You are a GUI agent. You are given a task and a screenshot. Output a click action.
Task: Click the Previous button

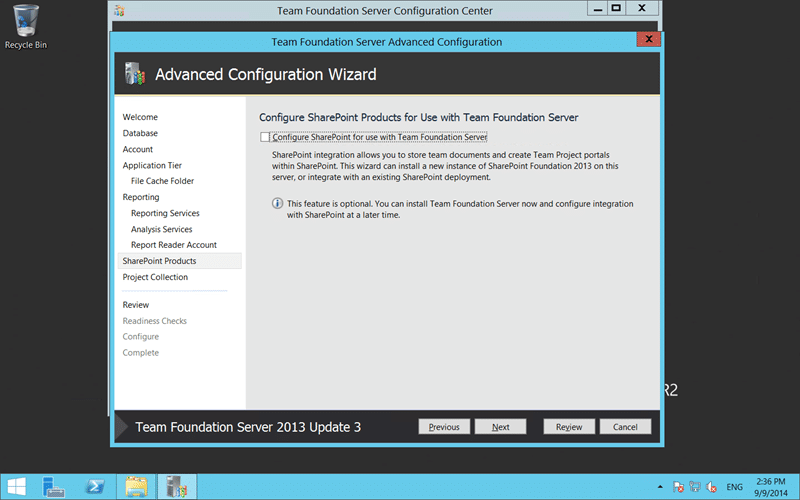click(x=444, y=427)
